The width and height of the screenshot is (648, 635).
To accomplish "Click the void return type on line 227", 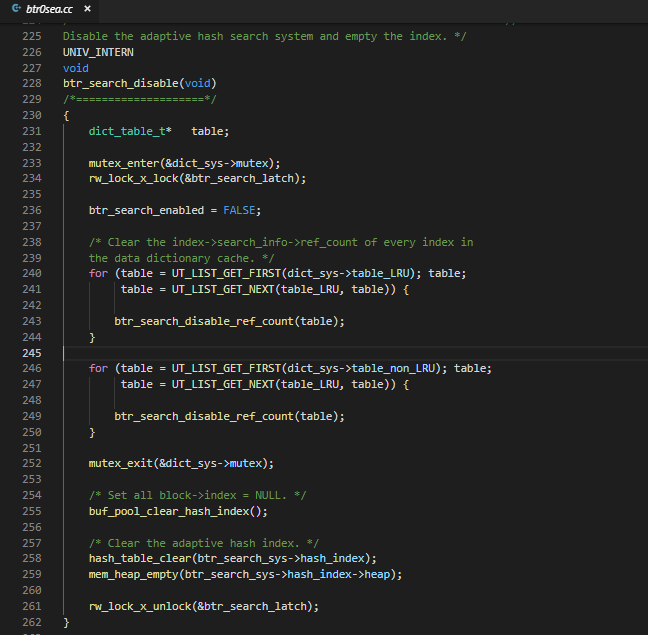I will (76, 68).
